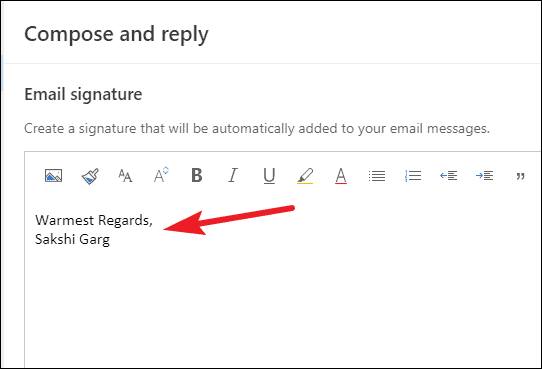Select the Format painter tool
Screen dimensions: 542x369
coord(90,176)
